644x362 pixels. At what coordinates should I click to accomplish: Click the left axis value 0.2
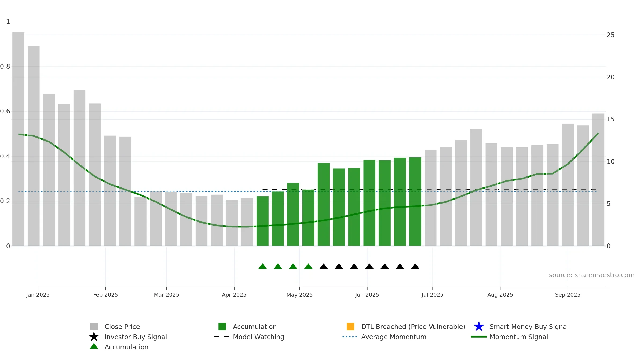tap(5, 201)
